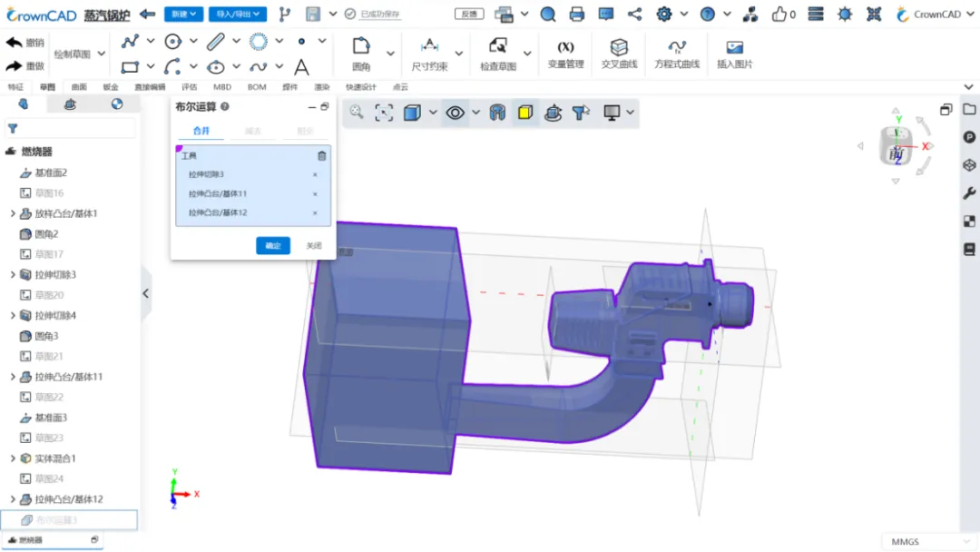
Task: Click the 重做 redo button
Action: [25, 65]
